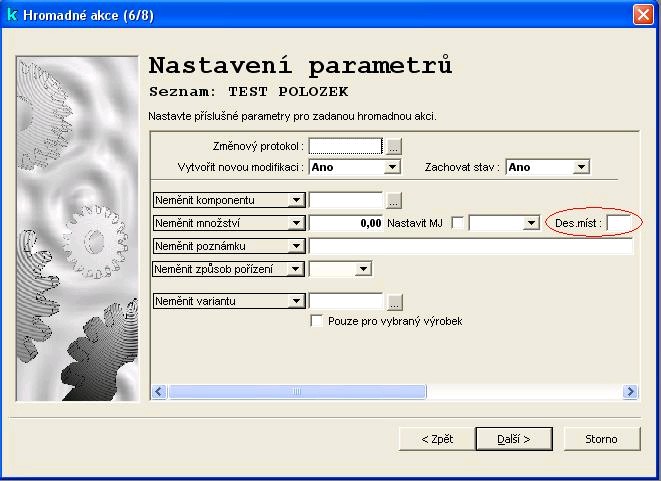Open the způsob pořízení value dropdown
The image size is (661, 481).
click(x=363, y=269)
